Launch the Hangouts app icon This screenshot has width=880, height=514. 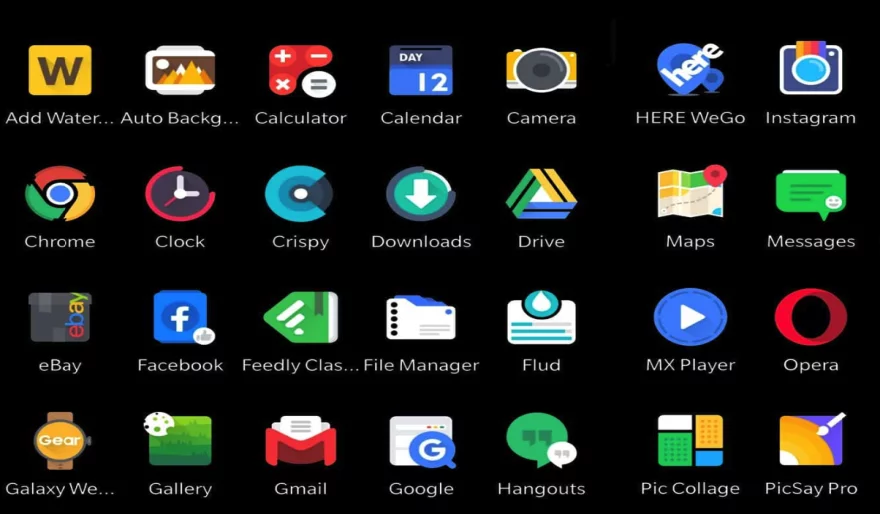(541, 440)
